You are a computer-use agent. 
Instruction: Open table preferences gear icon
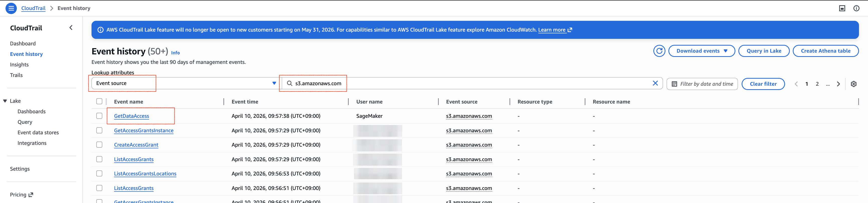(x=853, y=84)
